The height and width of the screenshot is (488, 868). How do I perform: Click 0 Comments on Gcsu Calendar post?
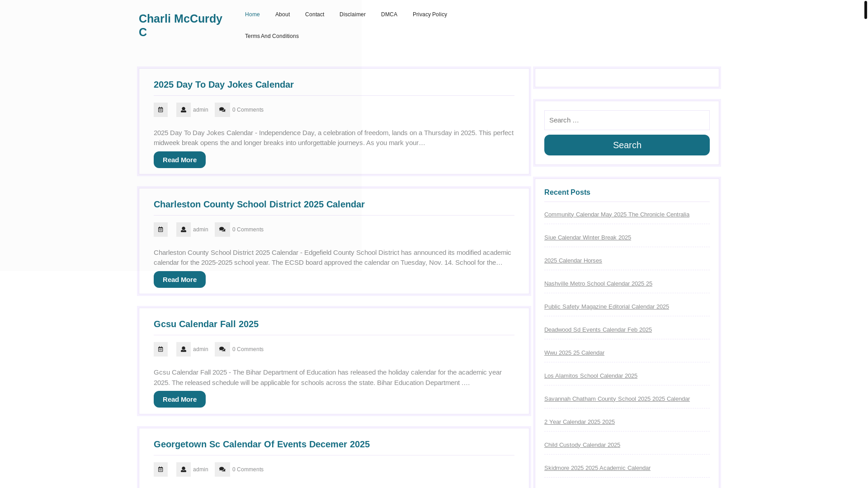(x=248, y=349)
